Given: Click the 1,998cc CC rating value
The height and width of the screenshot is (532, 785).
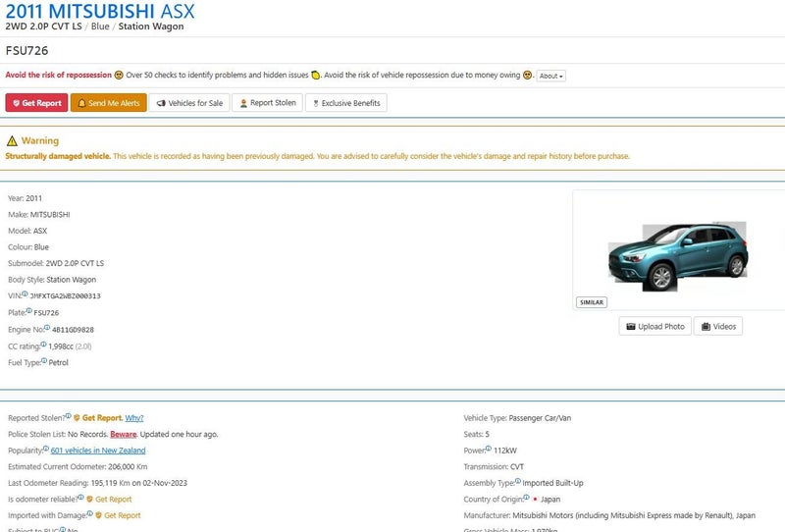Looking at the screenshot, I should click(x=61, y=346).
